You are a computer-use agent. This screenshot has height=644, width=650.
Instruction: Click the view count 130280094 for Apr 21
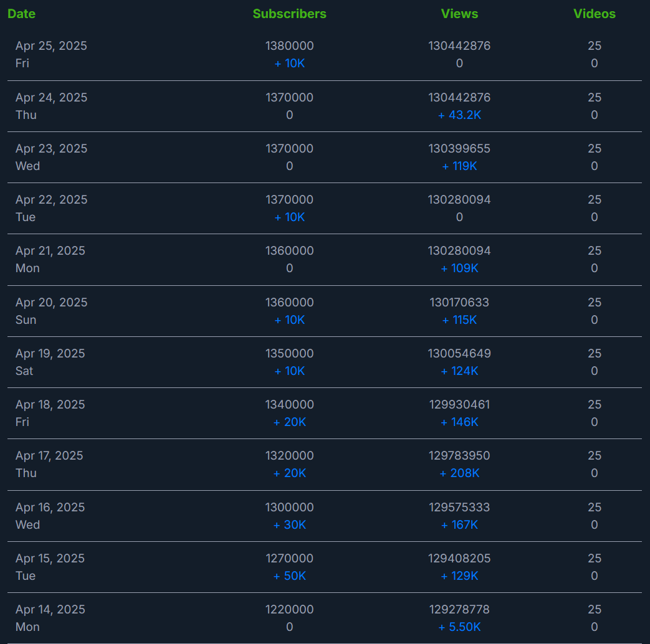point(459,251)
